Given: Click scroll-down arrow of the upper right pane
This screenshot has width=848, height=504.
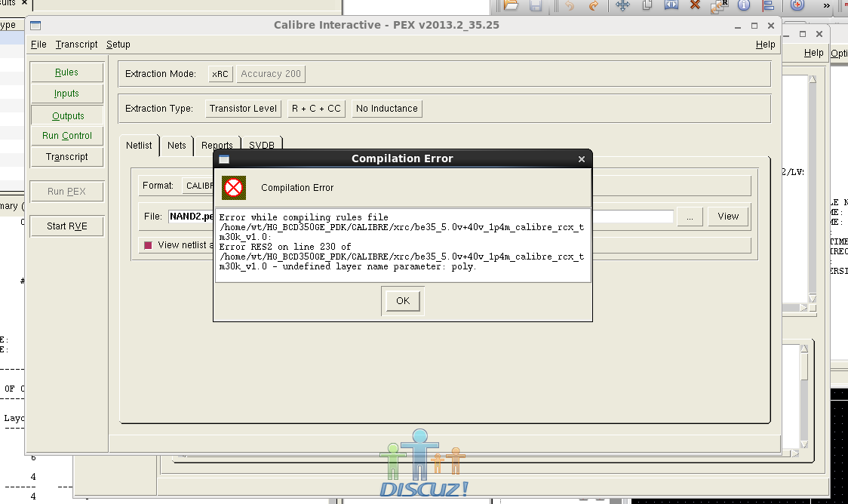Looking at the screenshot, I should coord(813,299).
